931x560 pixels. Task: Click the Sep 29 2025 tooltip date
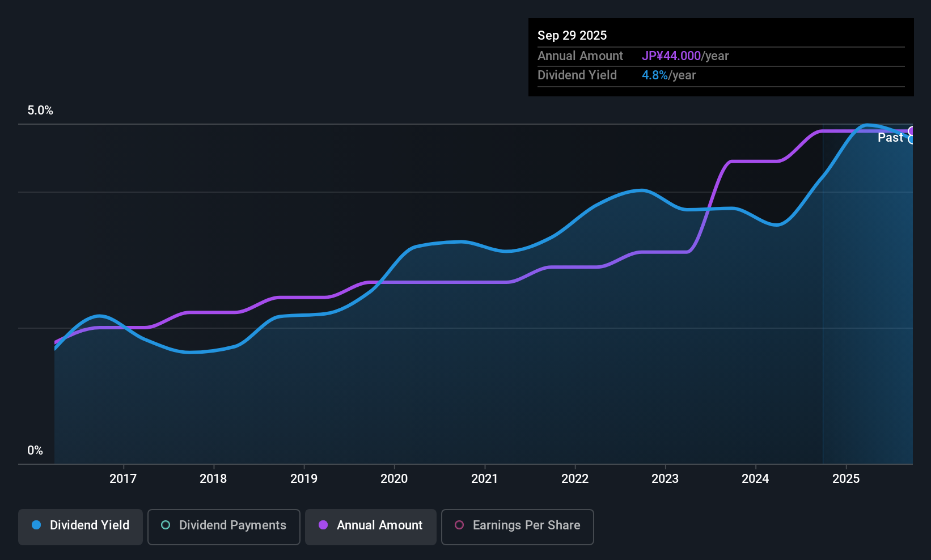pyautogui.click(x=572, y=36)
